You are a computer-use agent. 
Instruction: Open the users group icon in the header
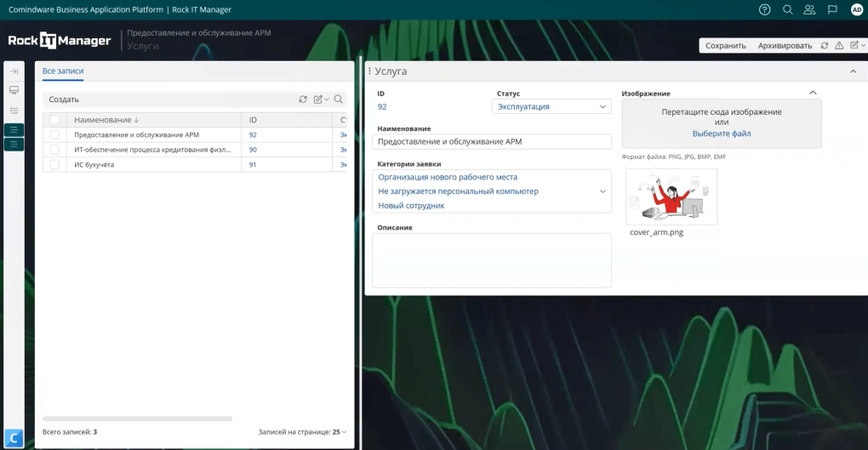pyautogui.click(x=809, y=9)
